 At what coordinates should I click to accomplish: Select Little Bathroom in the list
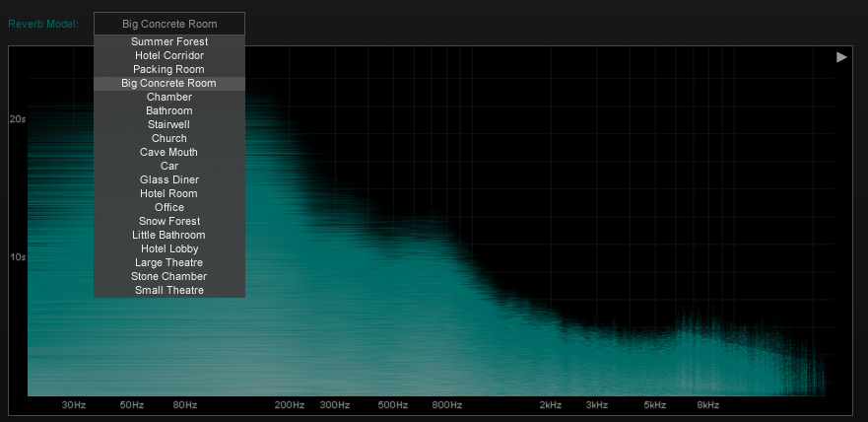point(168,236)
